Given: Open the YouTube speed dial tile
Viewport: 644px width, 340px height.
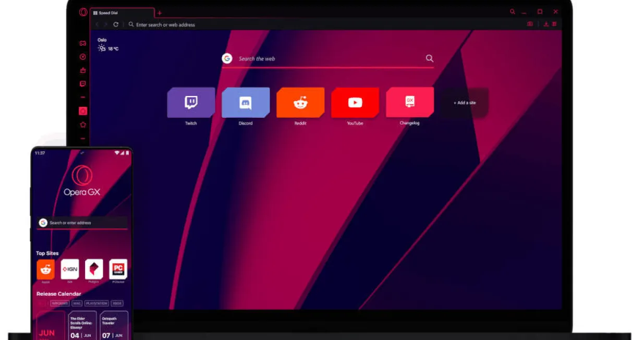Looking at the screenshot, I should click(355, 103).
